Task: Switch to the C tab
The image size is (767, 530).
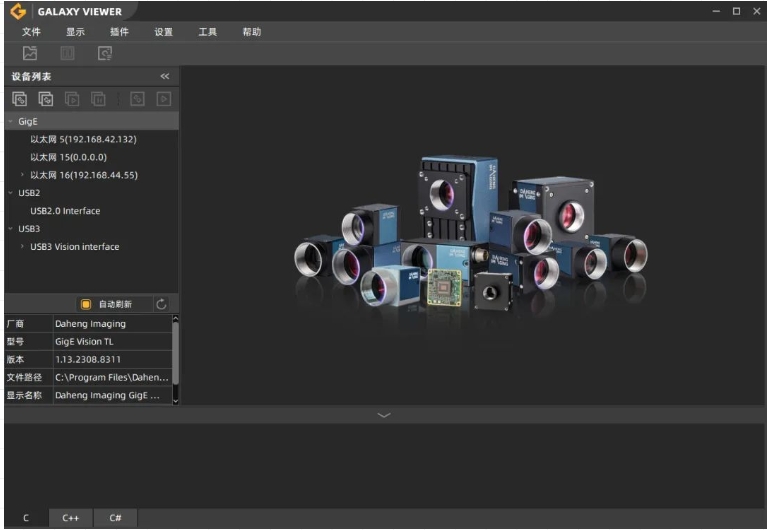Action: (26, 518)
